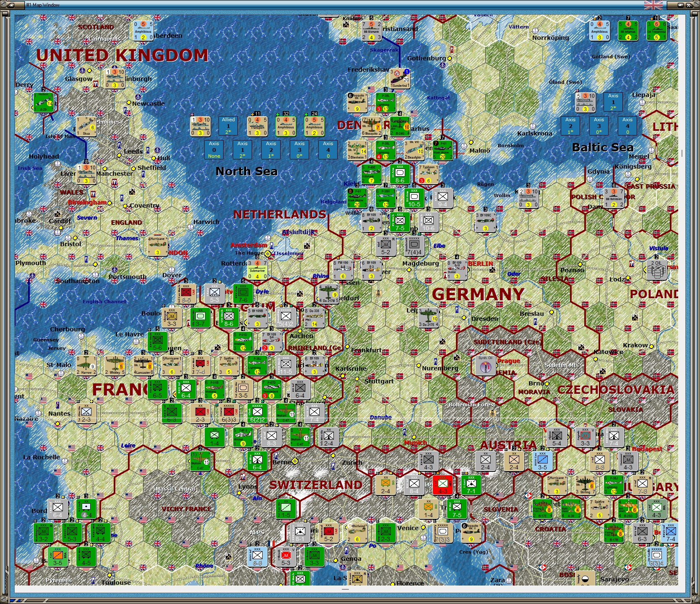
Task: Click the Budapest city label
Action: (647, 449)
